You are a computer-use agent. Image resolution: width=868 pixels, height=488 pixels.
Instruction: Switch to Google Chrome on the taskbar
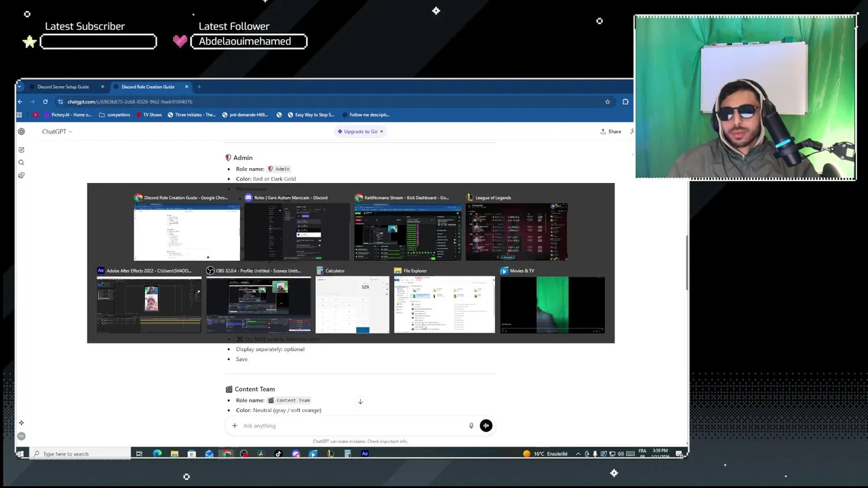[226, 454]
